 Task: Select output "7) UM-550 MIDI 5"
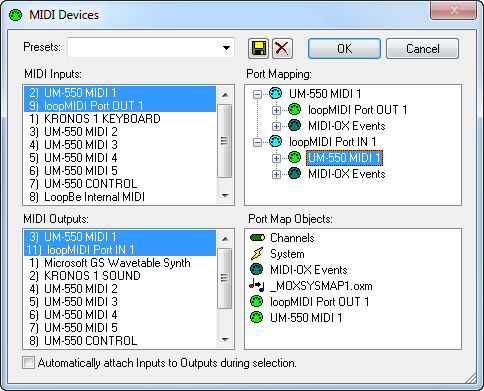(120, 328)
